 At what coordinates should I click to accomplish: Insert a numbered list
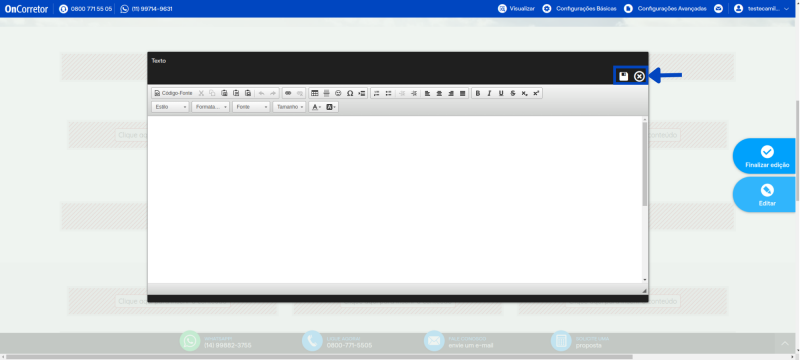(x=377, y=93)
